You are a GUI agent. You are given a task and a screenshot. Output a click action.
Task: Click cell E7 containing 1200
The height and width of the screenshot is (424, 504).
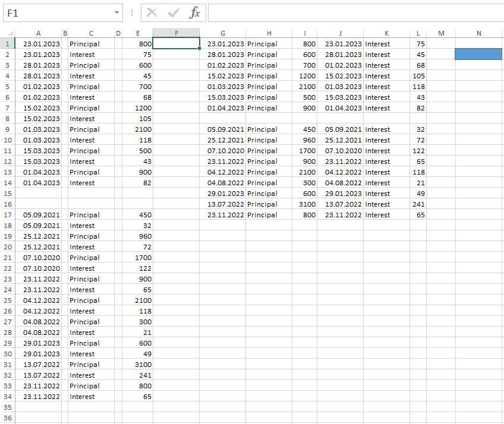[x=137, y=108]
